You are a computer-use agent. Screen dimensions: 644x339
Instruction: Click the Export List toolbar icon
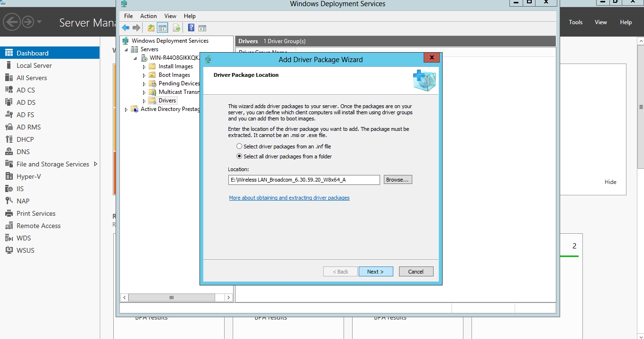(x=176, y=28)
